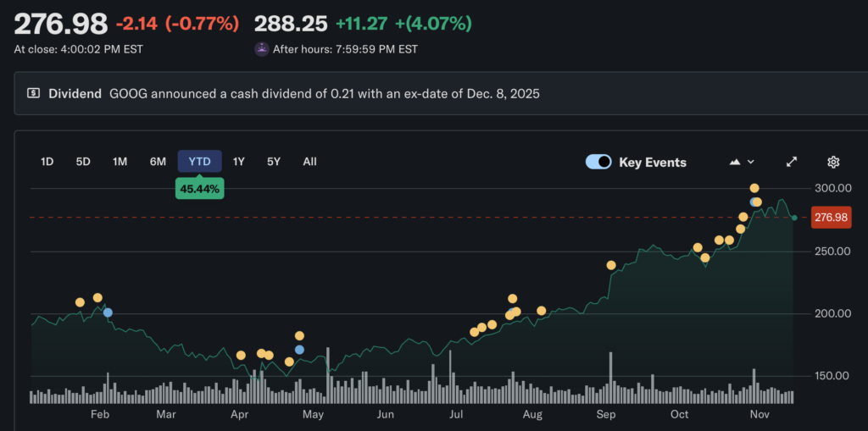Select the 5D time range
The image size is (868, 431).
click(x=83, y=161)
